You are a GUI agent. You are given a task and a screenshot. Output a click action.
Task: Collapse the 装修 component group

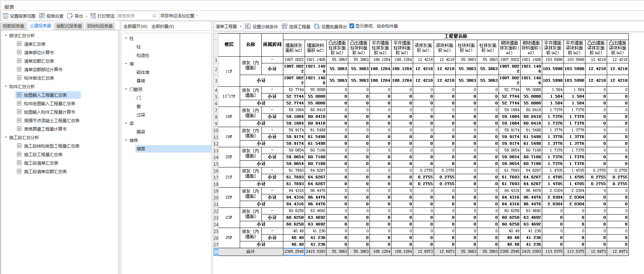(126, 140)
